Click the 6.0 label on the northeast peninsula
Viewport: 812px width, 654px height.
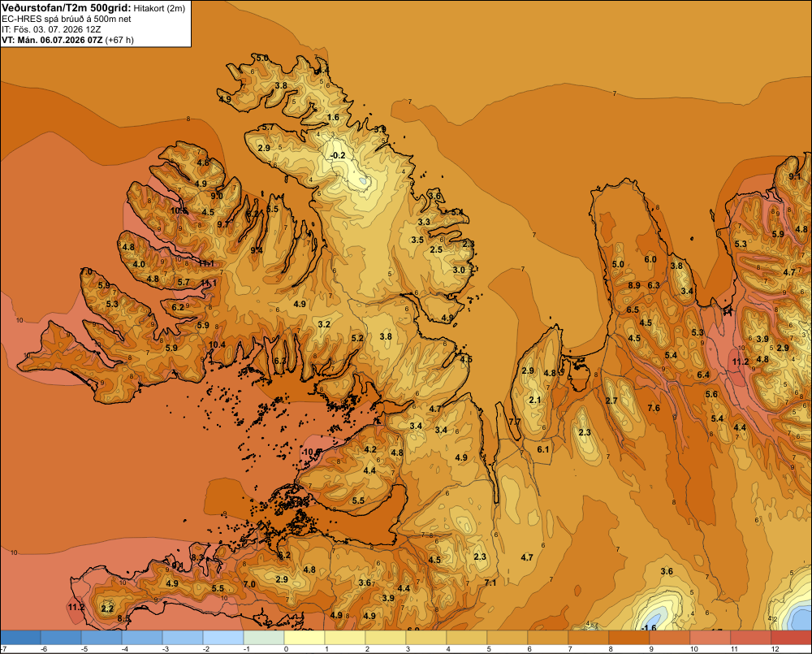650,259
